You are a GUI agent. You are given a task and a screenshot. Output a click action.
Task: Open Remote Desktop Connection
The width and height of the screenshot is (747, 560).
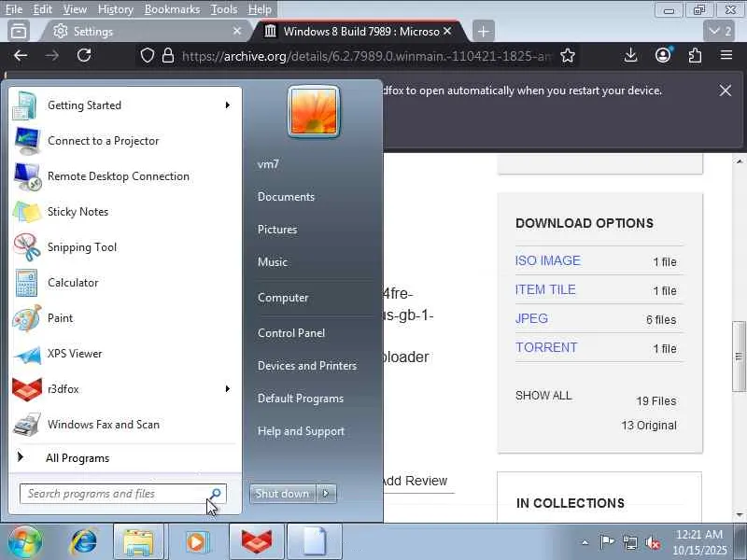coord(124,176)
